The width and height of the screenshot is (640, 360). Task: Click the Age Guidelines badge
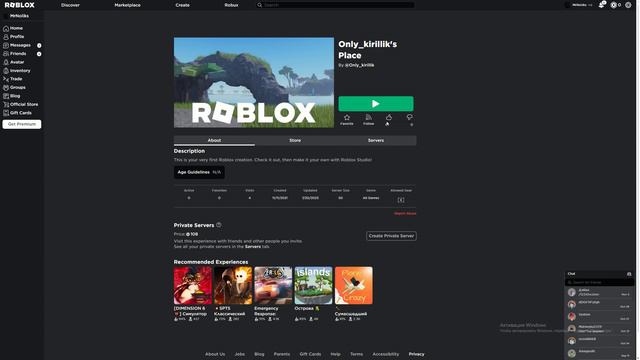point(199,172)
